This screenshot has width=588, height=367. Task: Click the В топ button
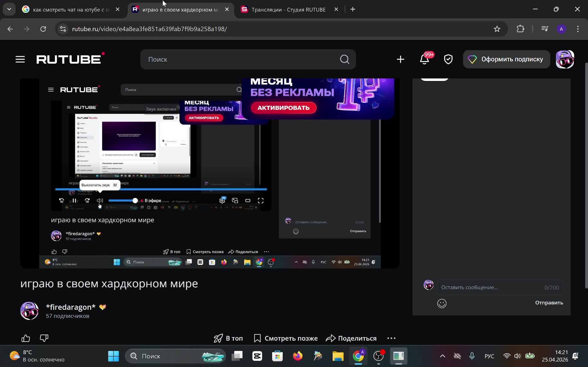pos(228,338)
